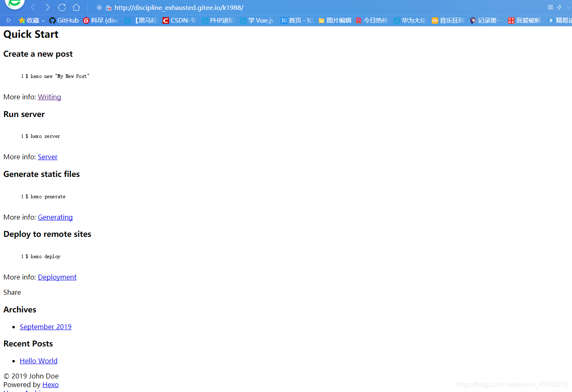Open the extensions grid icon
Screen dimensions: 572x392
pos(550,7)
